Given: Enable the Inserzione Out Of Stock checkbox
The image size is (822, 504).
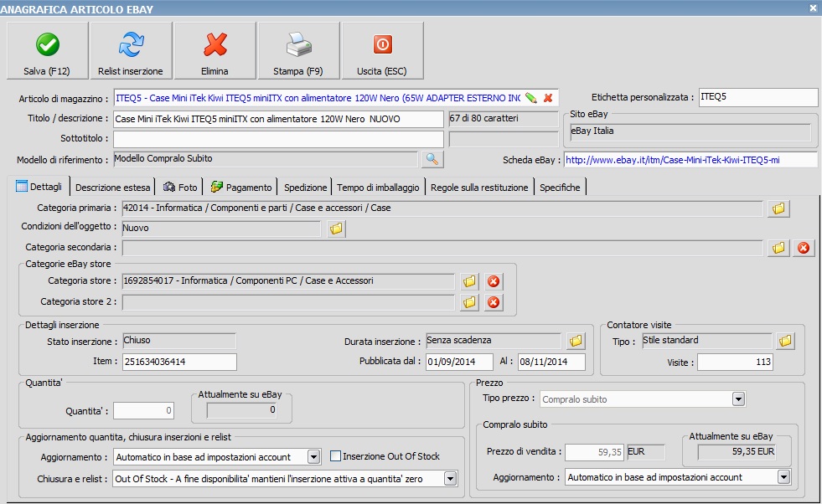Looking at the screenshot, I should [x=336, y=456].
